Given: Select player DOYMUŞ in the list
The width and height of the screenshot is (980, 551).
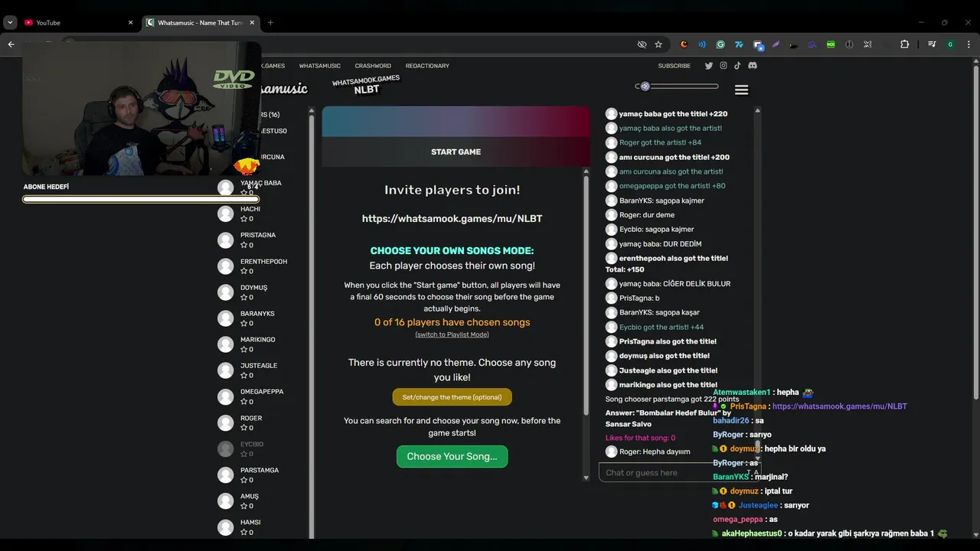Looking at the screenshot, I should (x=253, y=292).
